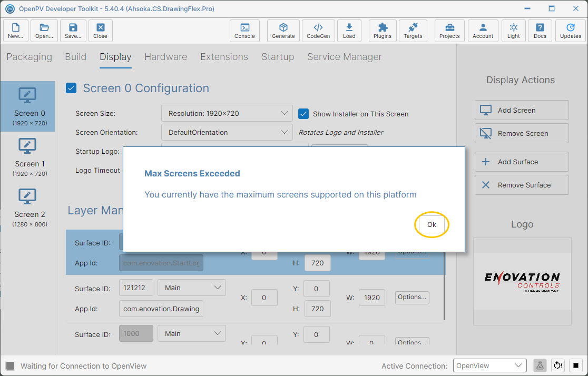Open the Account toolbar item
The image size is (588, 376).
click(483, 31)
